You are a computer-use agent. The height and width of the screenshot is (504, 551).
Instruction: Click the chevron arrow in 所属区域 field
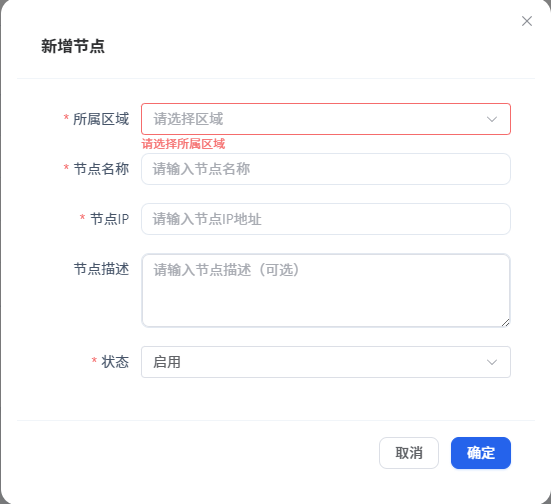coord(492,119)
